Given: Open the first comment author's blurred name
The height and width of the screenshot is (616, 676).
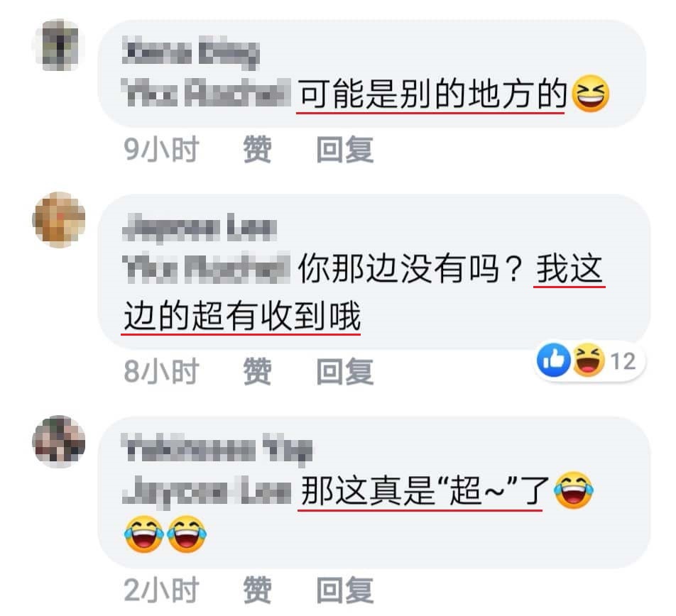Looking at the screenshot, I should point(190,53).
